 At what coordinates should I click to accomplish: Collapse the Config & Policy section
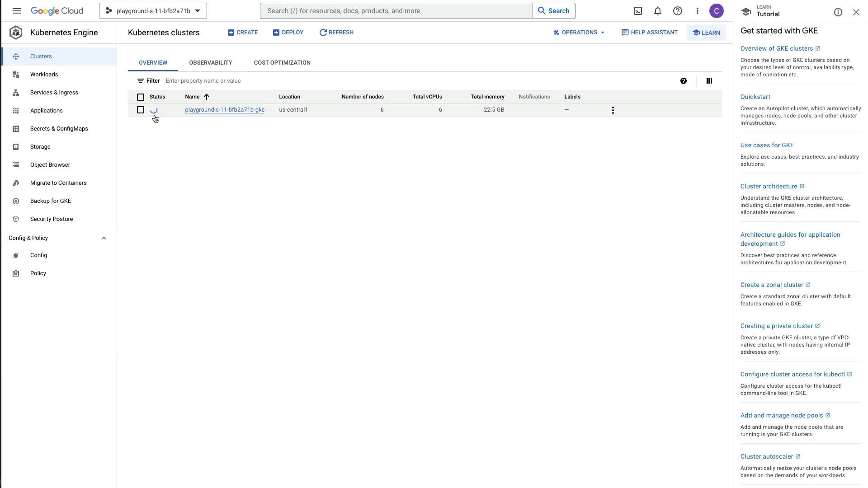pyautogui.click(x=104, y=238)
